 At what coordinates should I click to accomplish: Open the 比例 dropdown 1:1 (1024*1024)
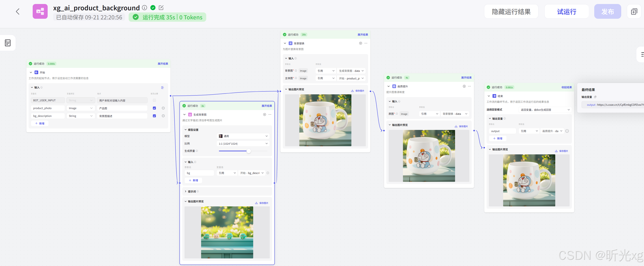243,144
